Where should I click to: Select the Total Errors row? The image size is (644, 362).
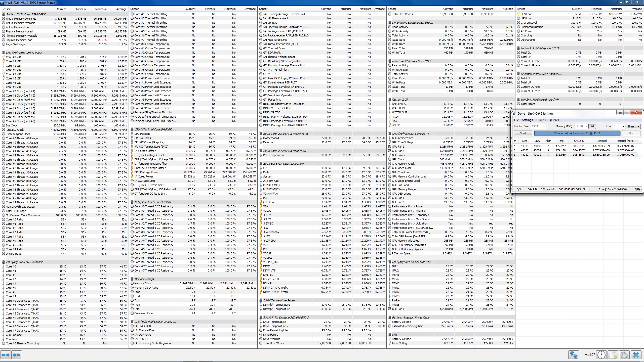[x=580, y=104]
